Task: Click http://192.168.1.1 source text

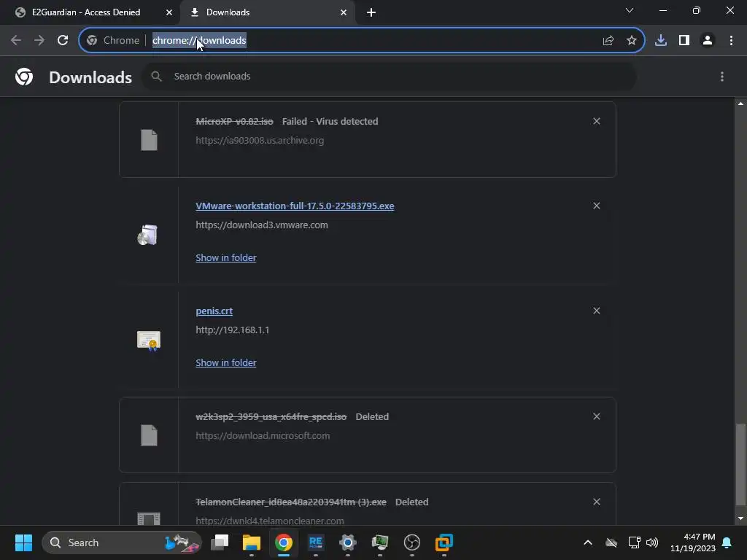Action: pyautogui.click(x=233, y=330)
